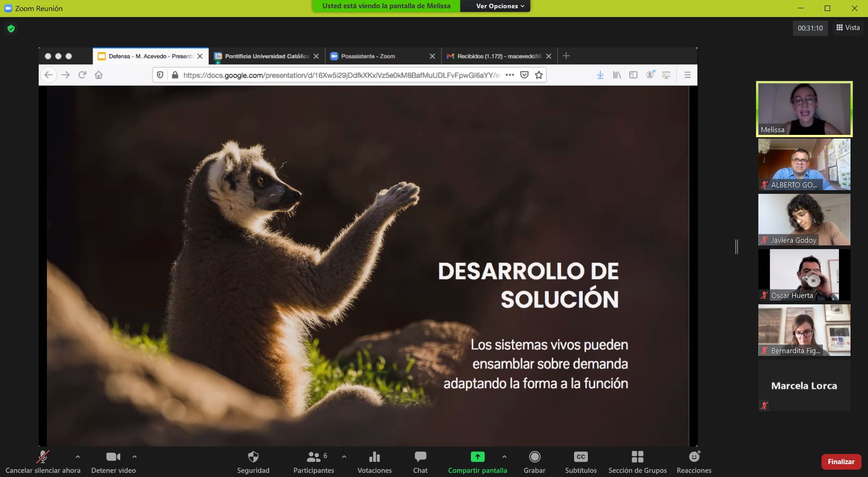Select Melissa's video thumbnail
Screen dimensions: 868x477
(804, 109)
